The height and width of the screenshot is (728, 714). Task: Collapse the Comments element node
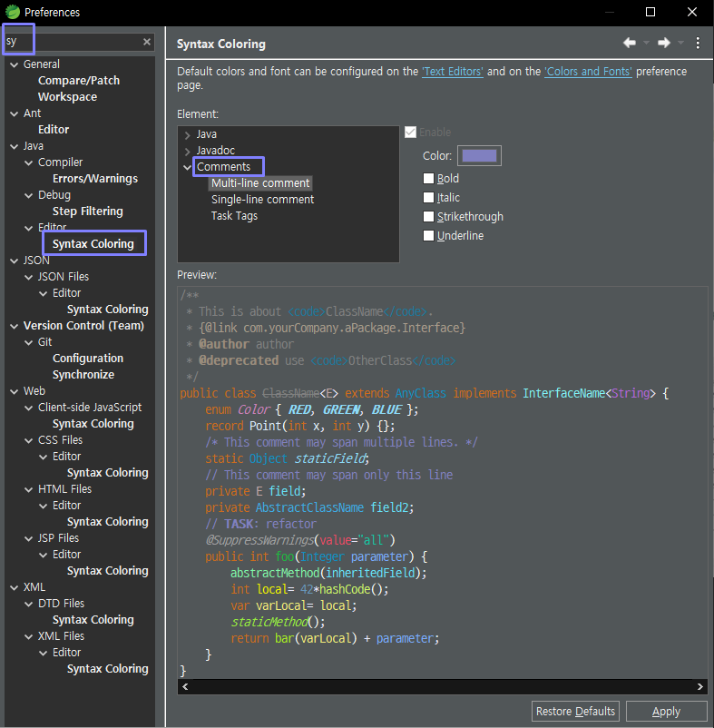tap(187, 167)
